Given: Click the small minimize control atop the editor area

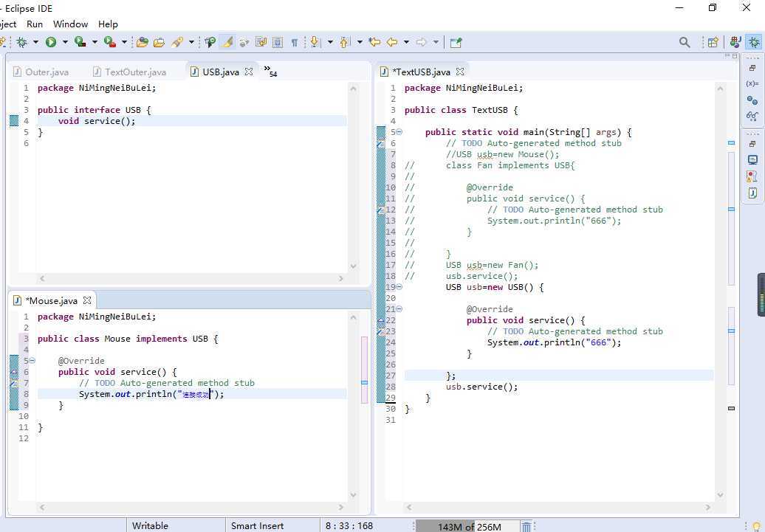Looking at the screenshot, I should click(x=727, y=55).
